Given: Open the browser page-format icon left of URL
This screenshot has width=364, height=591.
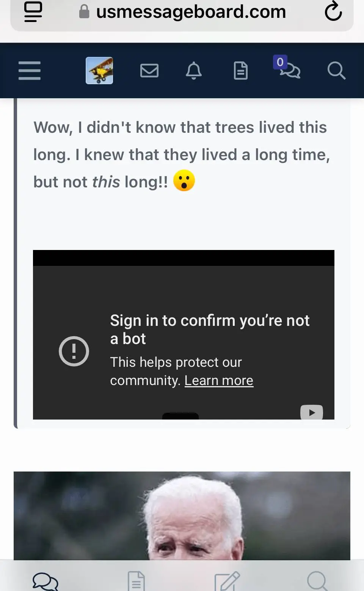Looking at the screenshot, I should [x=33, y=11].
